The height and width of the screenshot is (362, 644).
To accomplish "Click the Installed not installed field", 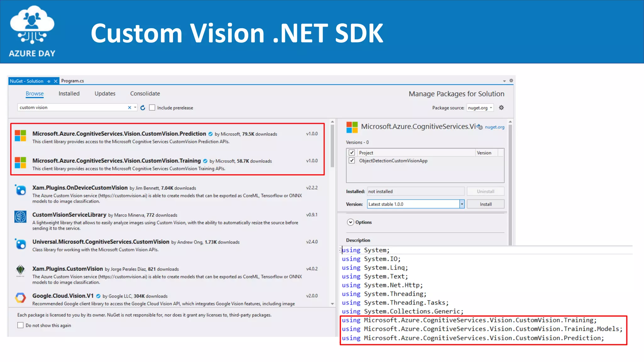I will coord(416,191).
